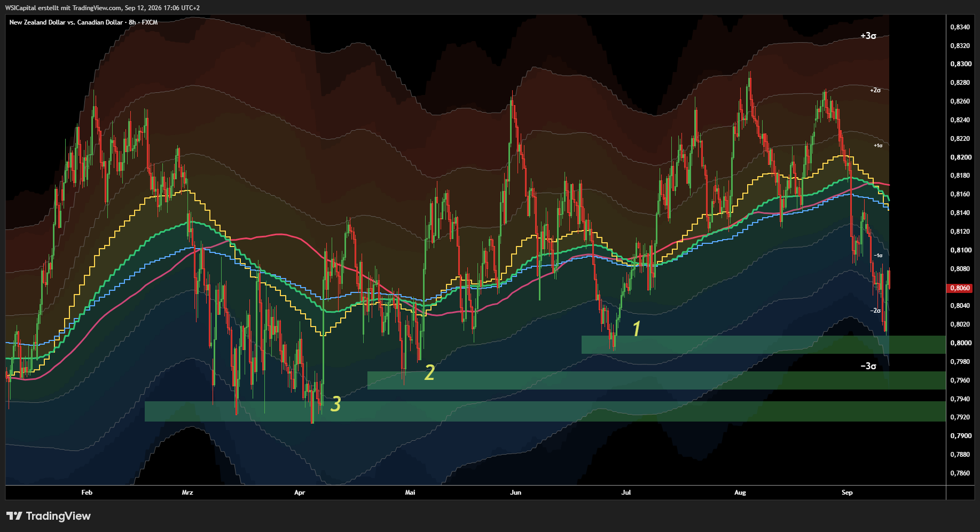Click the 0,8100 price axis label
Screen dimensions: 980x532
click(x=960, y=250)
